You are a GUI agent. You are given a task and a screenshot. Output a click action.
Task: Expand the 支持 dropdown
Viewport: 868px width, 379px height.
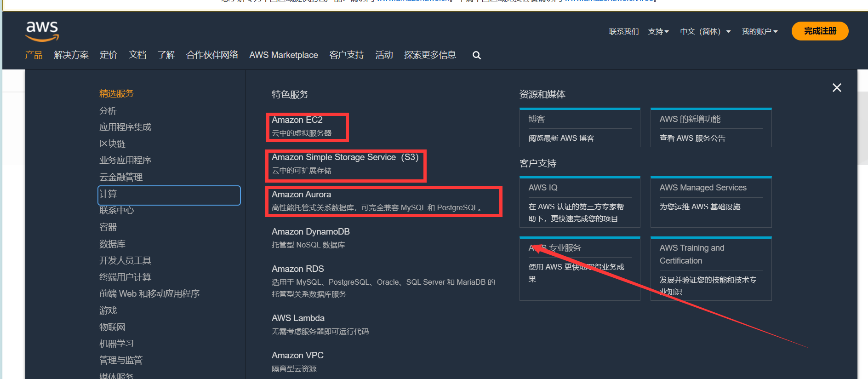click(x=658, y=31)
